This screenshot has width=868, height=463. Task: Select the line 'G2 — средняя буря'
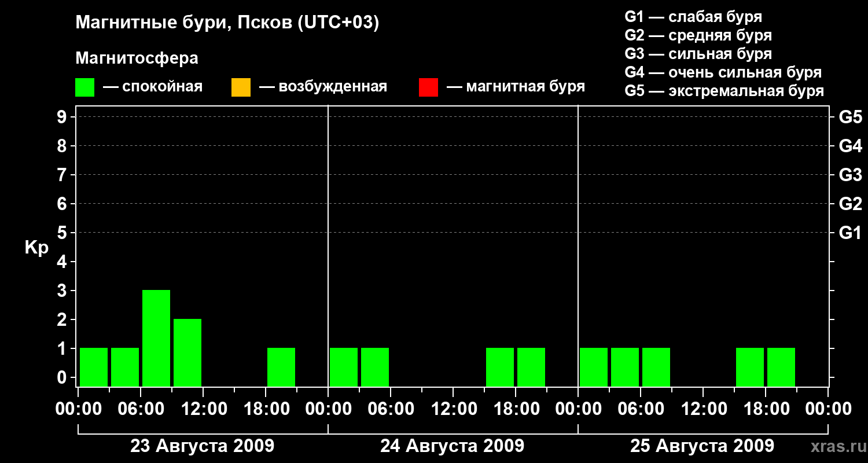(698, 35)
